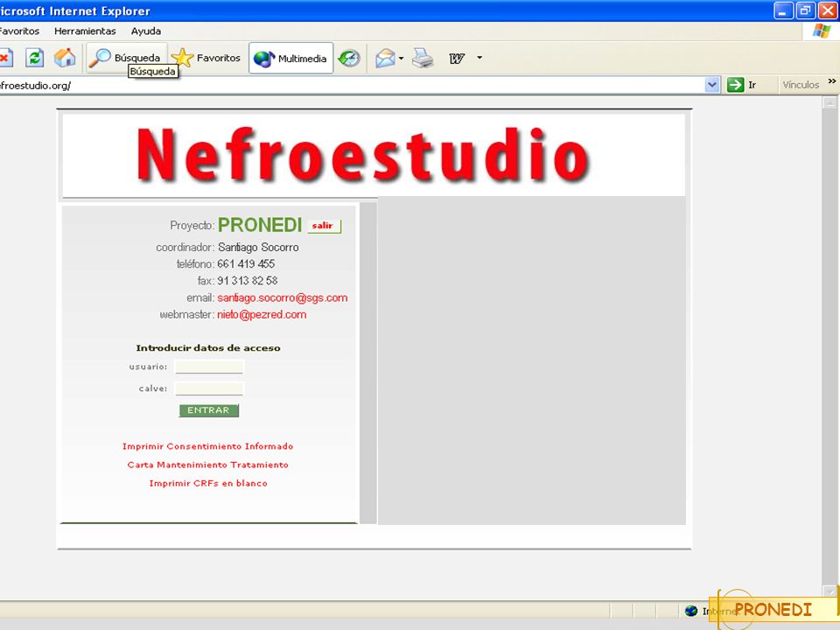The image size is (840, 630).
Task: Select the heading Introducir datos de acceso
Action: click(208, 348)
